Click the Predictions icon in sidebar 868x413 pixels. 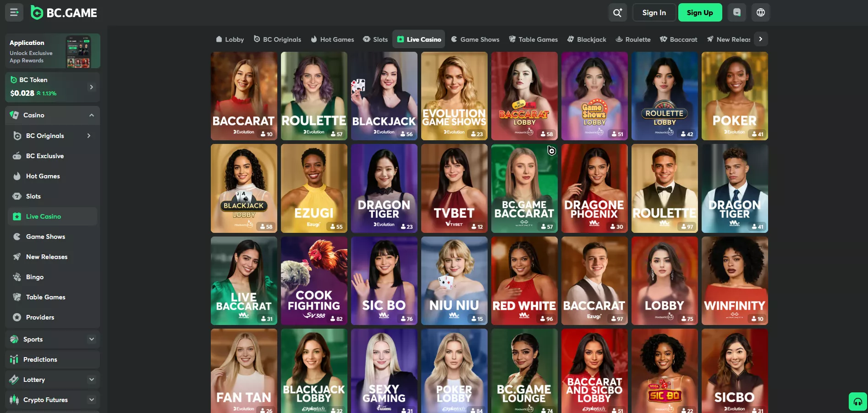(x=14, y=359)
